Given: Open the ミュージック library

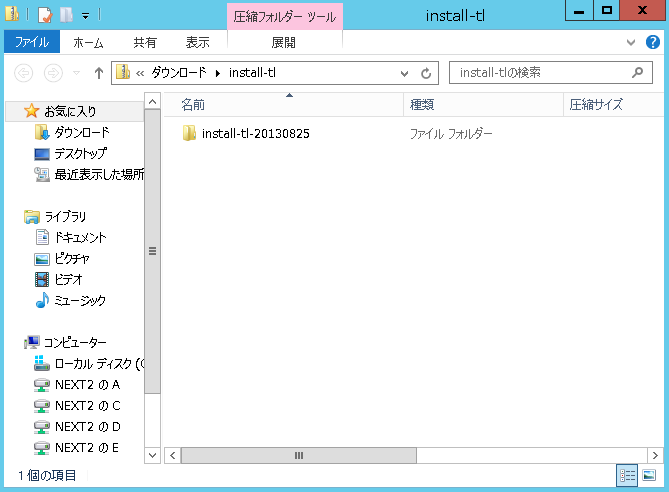Looking at the screenshot, I should [x=79, y=300].
